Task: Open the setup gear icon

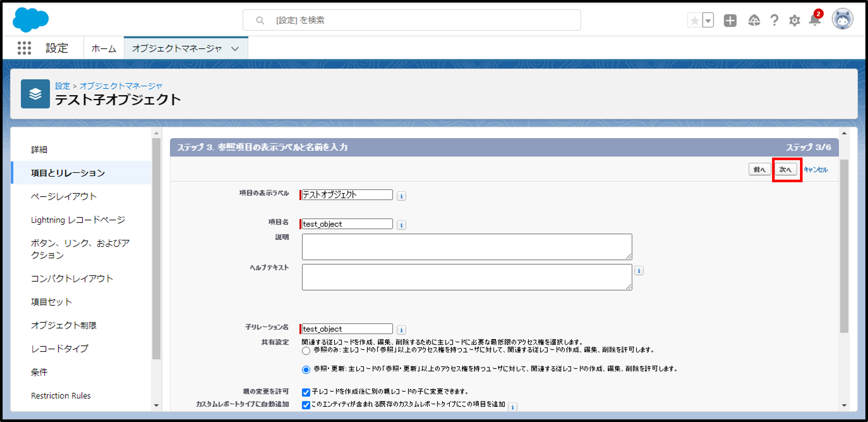Action: pos(794,21)
